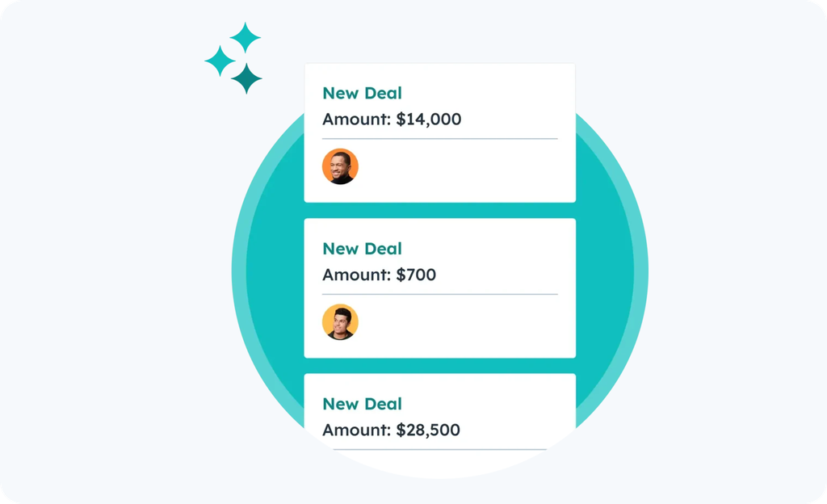Click the teal gap between the $14,000 and $700 cards

click(x=439, y=210)
